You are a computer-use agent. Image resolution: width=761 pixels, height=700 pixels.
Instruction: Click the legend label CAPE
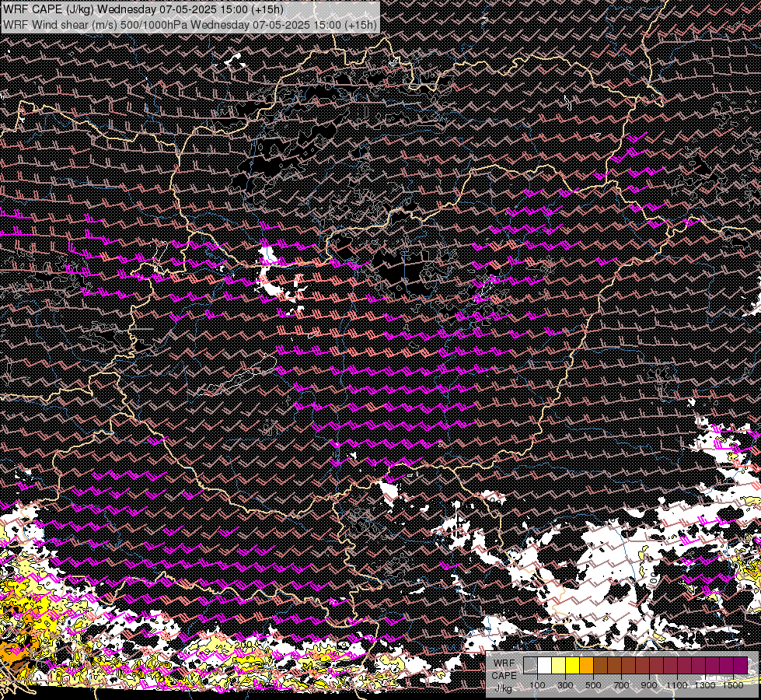504,676
